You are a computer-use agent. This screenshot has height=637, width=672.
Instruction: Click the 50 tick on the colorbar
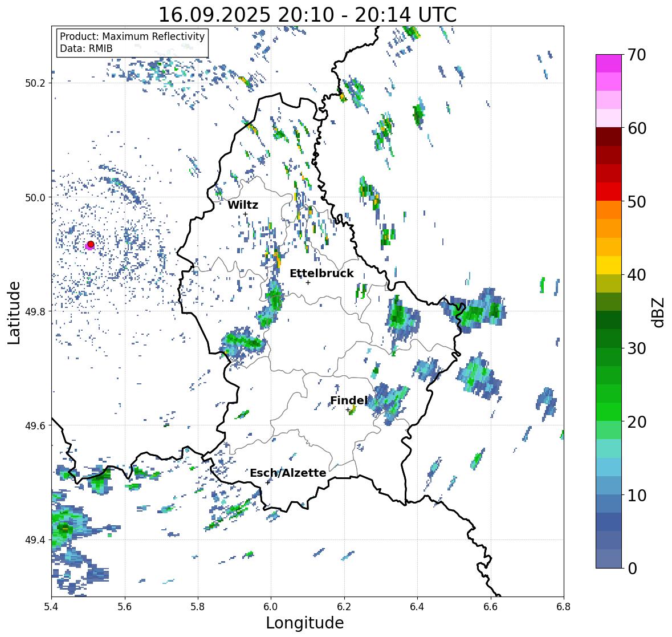[x=637, y=201]
